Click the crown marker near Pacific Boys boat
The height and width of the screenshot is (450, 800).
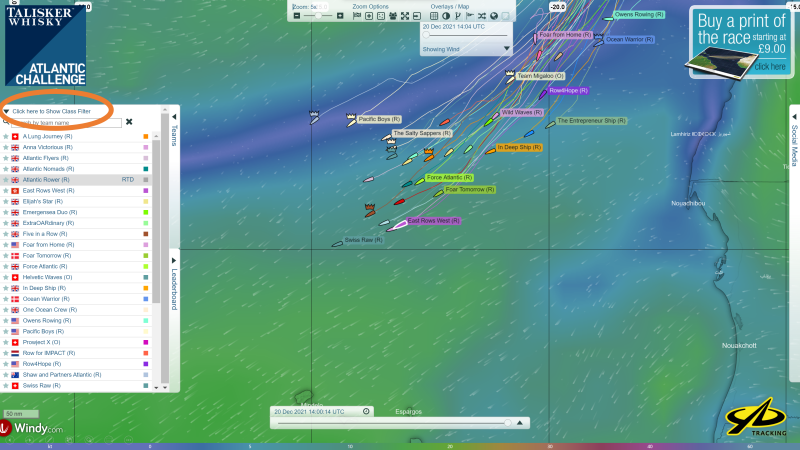click(x=351, y=117)
